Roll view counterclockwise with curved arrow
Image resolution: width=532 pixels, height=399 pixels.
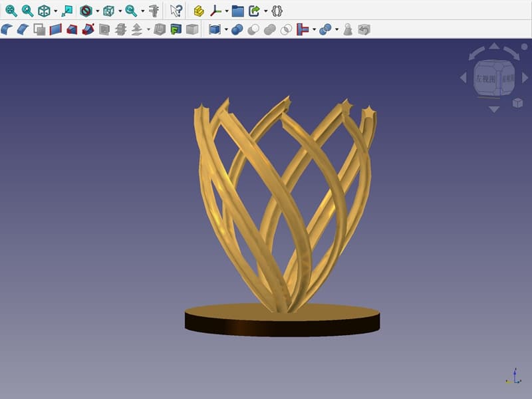point(476,53)
